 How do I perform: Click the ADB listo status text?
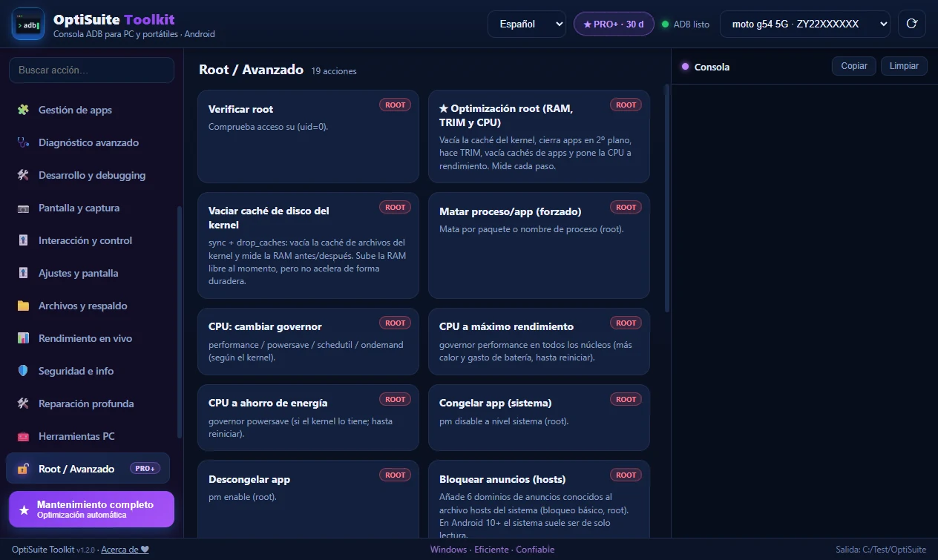tap(691, 24)
